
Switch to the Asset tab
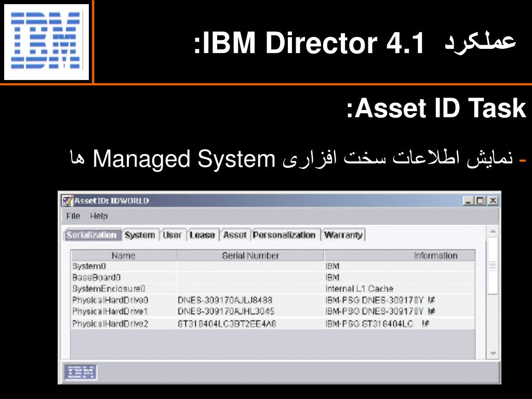click(235, 235)
